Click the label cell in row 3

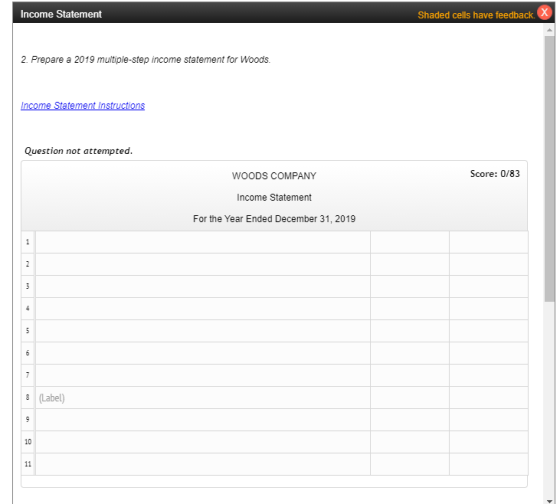point(203,286)
